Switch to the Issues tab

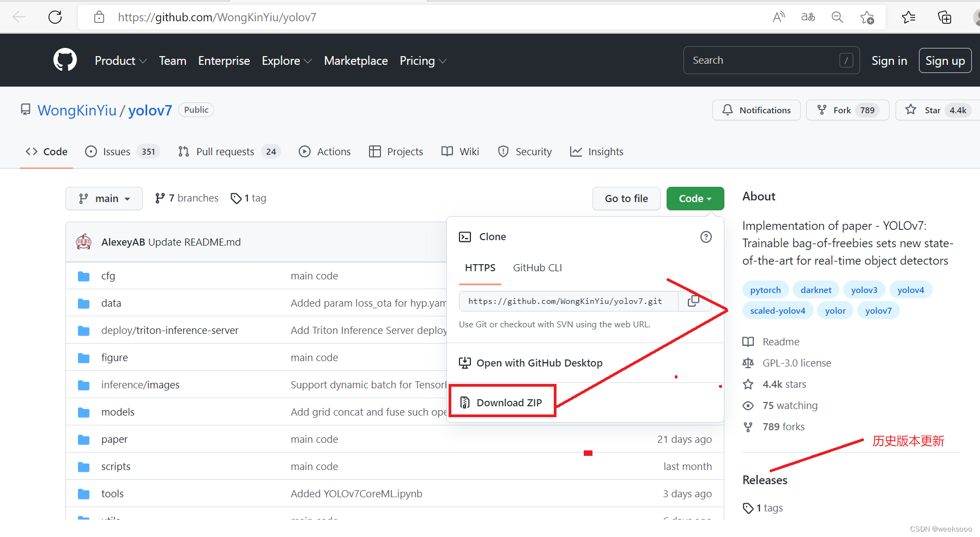point(122,151)
